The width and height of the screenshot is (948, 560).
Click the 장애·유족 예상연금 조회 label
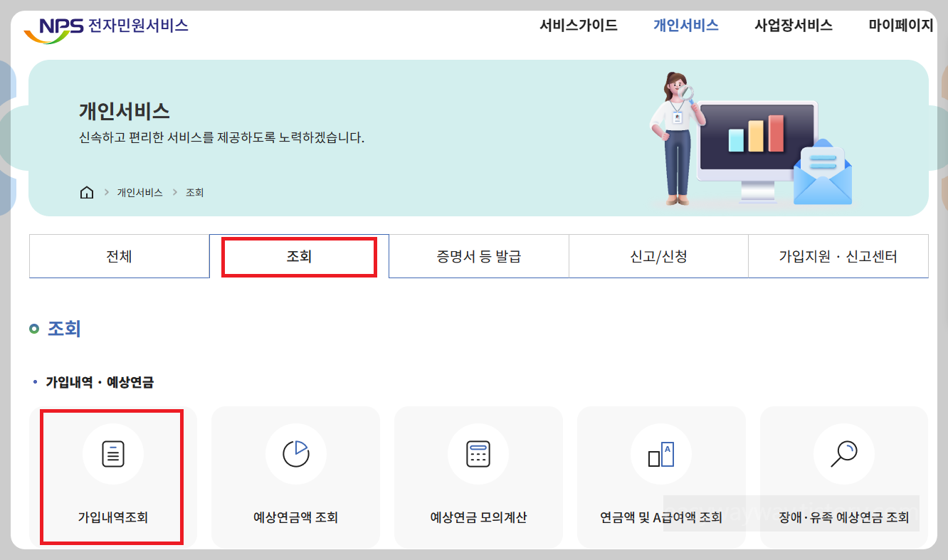[x=844, y=517]
